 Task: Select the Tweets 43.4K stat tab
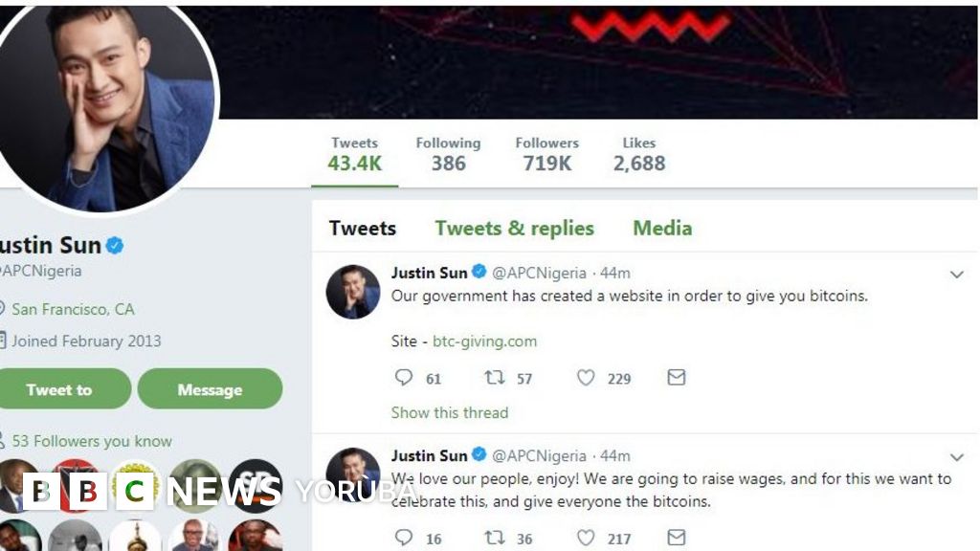pyautogui.click(x=354, y=154)
